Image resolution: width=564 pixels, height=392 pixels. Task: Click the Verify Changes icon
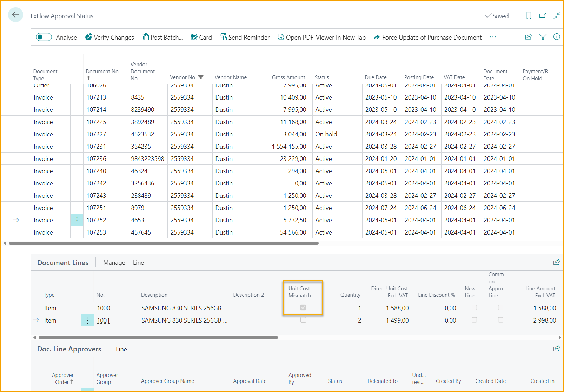(88, 37)
